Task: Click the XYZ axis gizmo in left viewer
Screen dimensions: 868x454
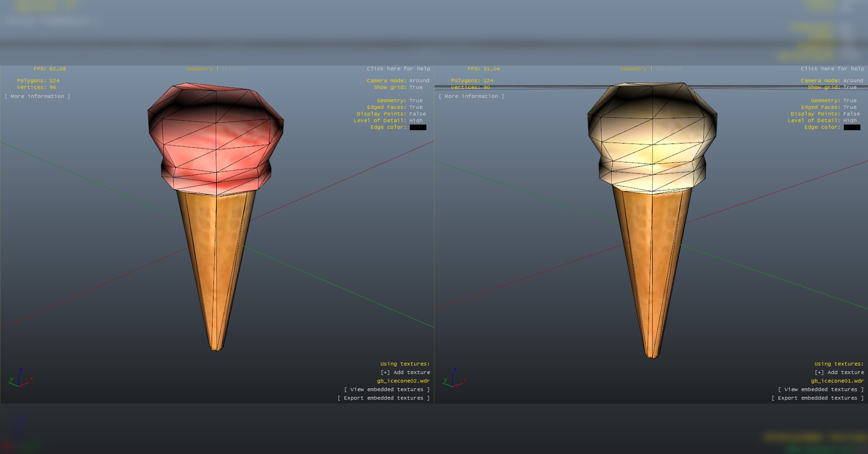Action: tap(19, 378)
